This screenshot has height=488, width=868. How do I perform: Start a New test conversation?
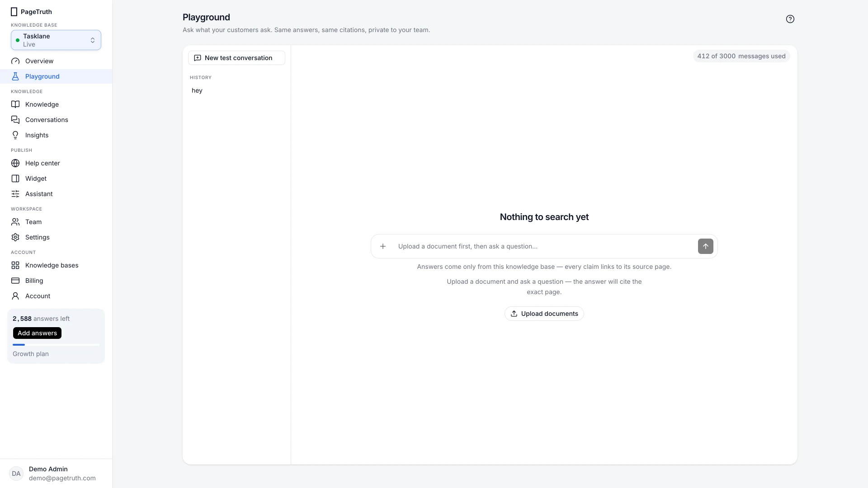(x=236, y=58)
